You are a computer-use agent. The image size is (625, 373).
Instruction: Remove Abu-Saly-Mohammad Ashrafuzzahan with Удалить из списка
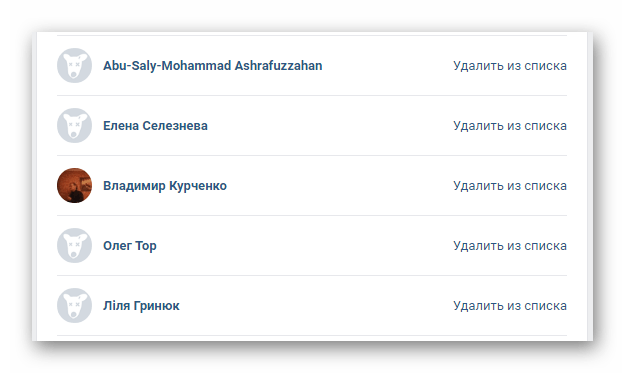[510, 66]
